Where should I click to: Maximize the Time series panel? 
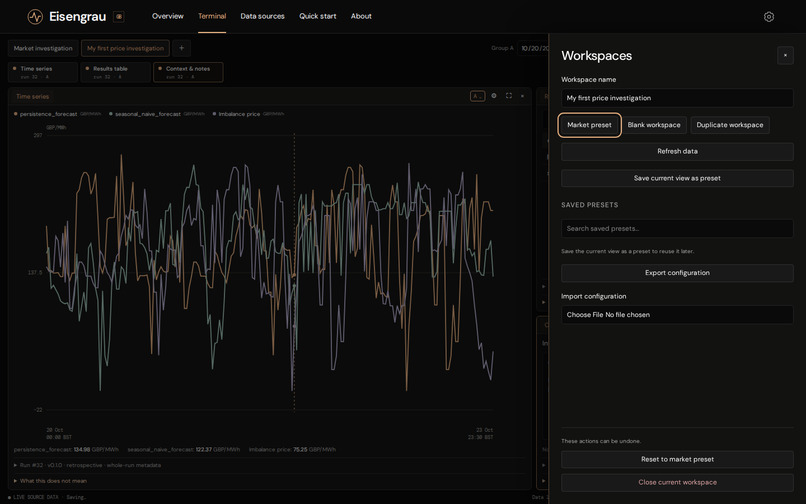(508, 96)
